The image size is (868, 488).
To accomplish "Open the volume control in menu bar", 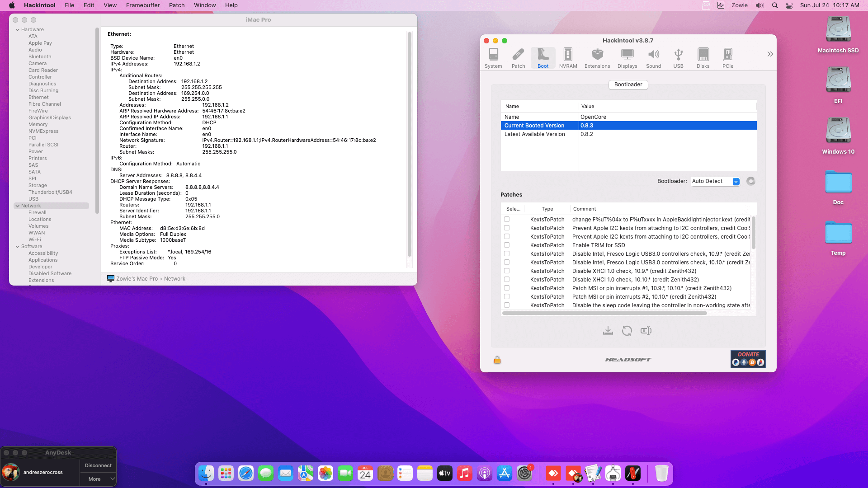I will [759, 5].
